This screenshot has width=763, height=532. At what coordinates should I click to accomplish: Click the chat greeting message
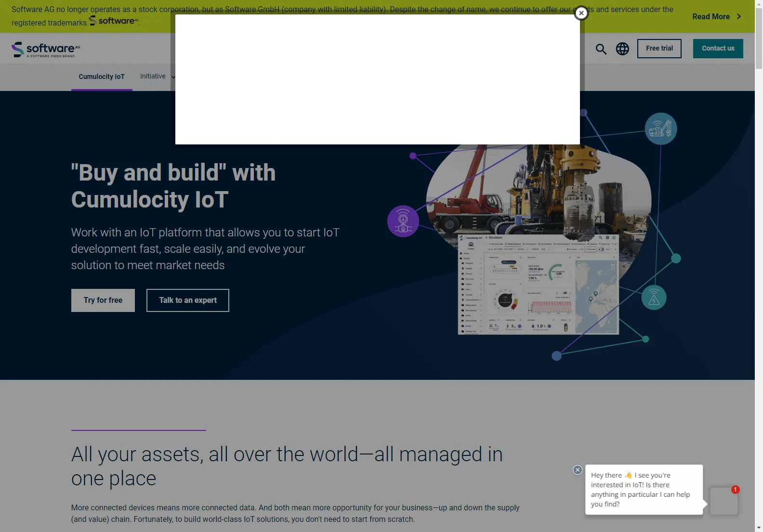point(644,490)
